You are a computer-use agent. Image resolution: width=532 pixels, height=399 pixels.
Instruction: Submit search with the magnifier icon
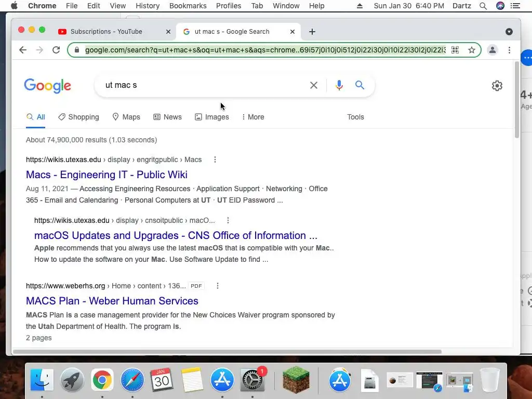coord(360,85)
